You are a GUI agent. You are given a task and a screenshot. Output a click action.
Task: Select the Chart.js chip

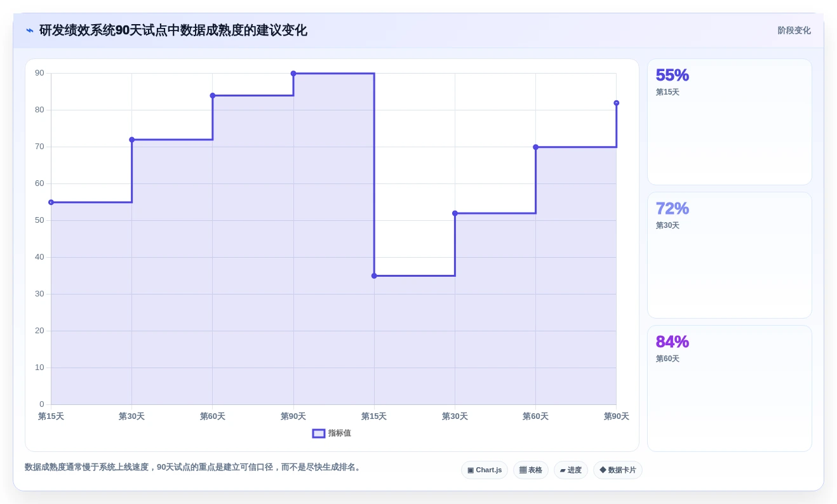485,470
